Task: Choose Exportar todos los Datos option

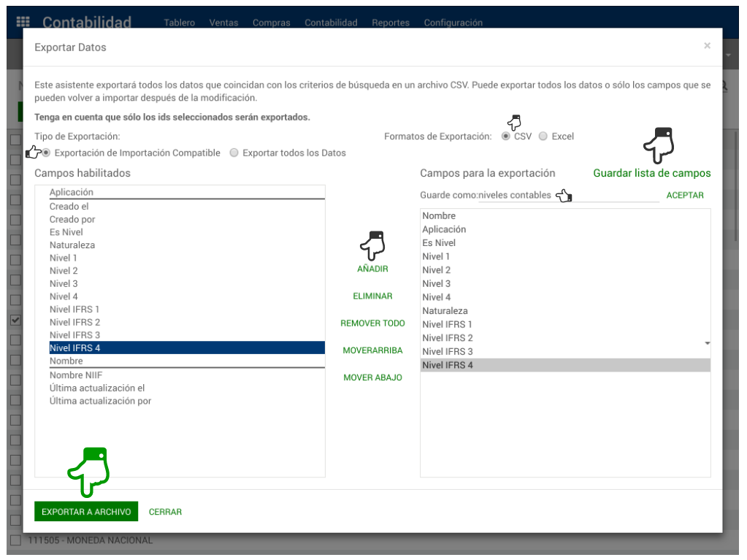Action: click(x=234, y=153)
